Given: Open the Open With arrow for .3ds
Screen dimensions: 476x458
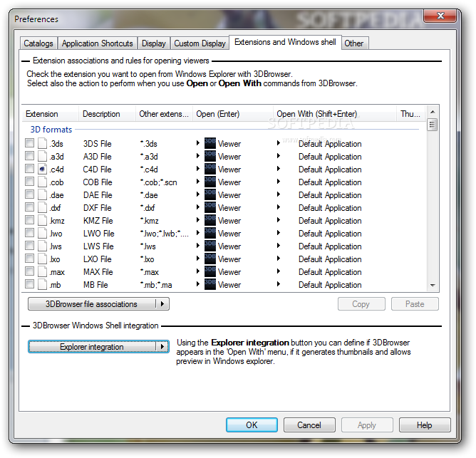Looking at the screenshot, I should coord(279,142).
